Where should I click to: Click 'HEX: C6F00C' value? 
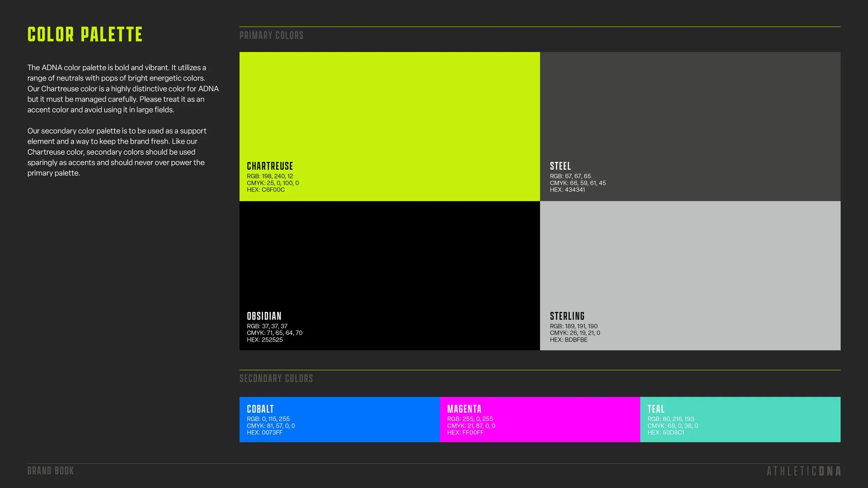coord(266,190)
